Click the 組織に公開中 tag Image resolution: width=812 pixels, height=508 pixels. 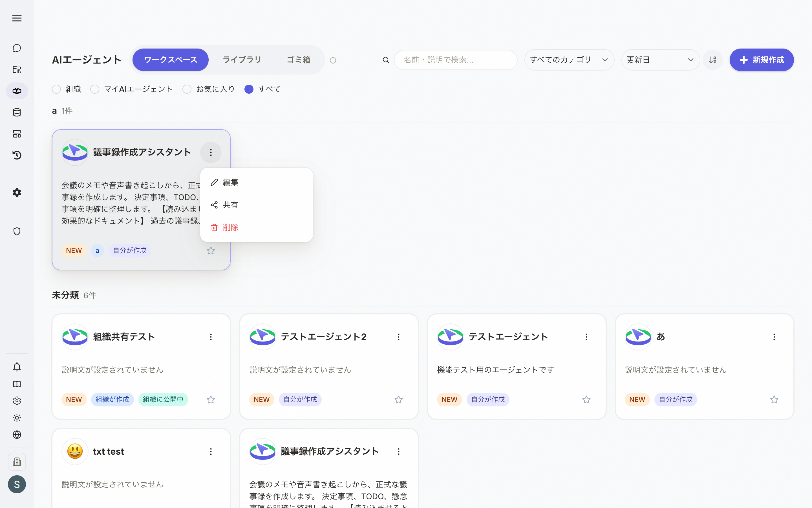click(x=163, y=399)
